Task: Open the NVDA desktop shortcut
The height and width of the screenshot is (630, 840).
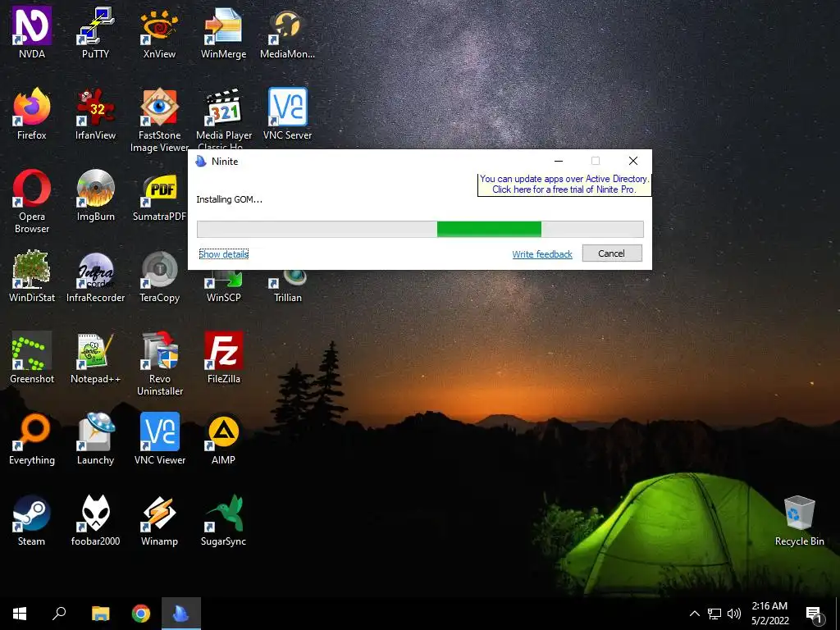Action: click(x=32, y=32)
